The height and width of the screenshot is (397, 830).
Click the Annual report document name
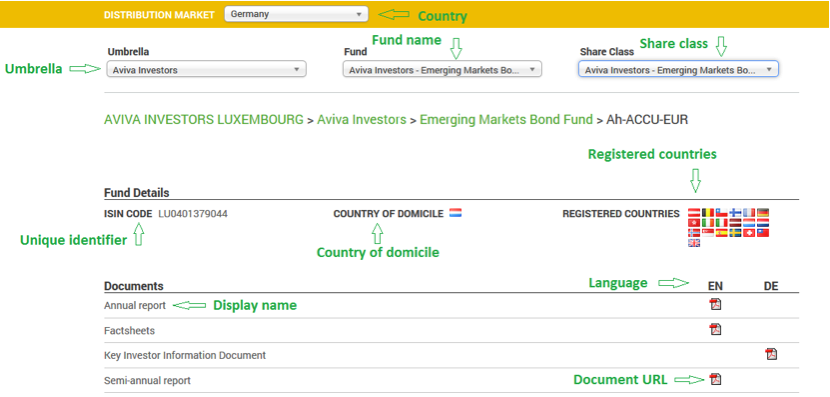pyautogui.click(x=135, y=305)
